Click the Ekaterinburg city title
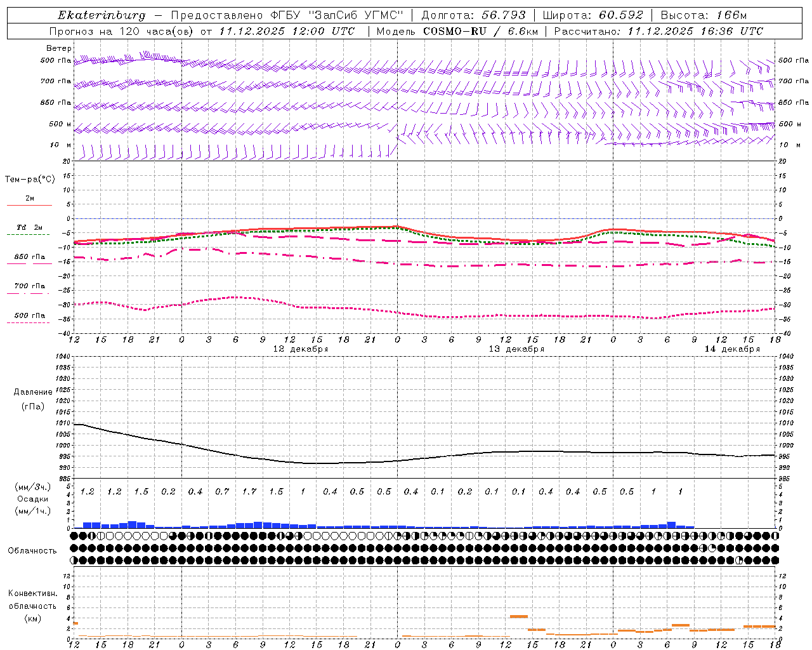The height and width of the screenshot is (650, 812). click(x=101, y=15)
